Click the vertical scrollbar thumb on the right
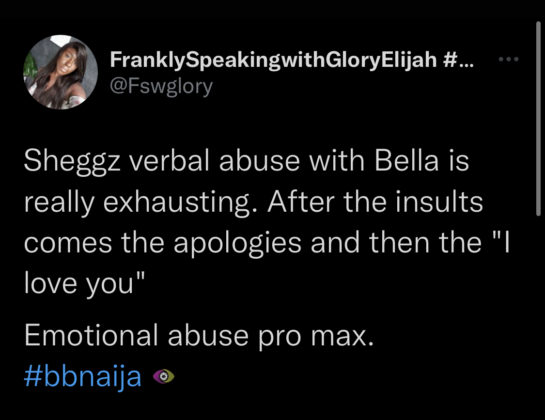Image resolution: width=545 pixels, height=420 pixels. click(x=538, y=119)
